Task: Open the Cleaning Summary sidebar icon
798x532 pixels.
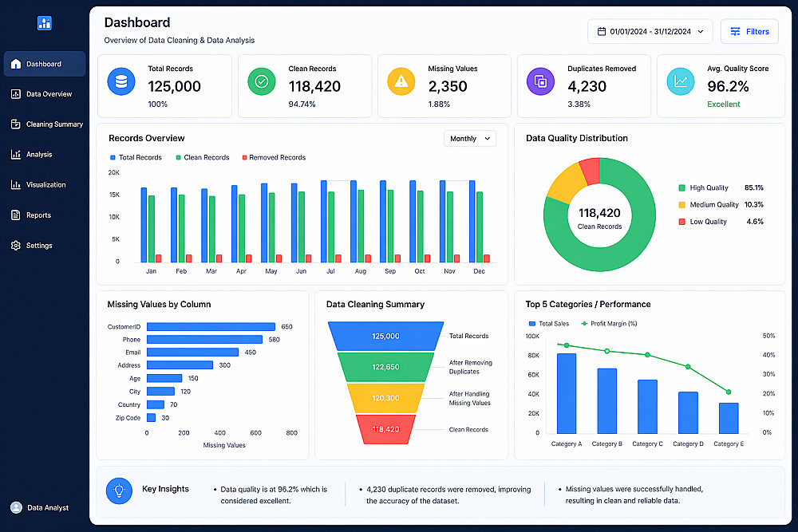Action: 16,124
